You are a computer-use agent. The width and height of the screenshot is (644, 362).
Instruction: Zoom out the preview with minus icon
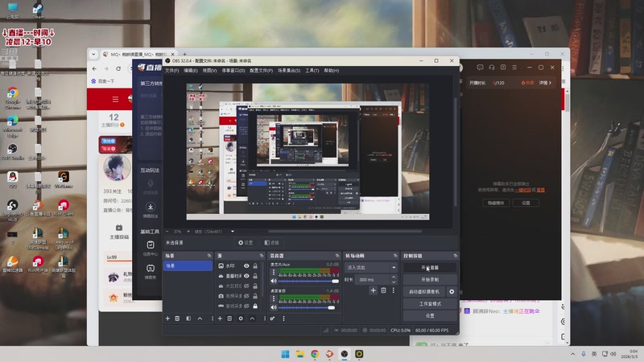[167, 232]
